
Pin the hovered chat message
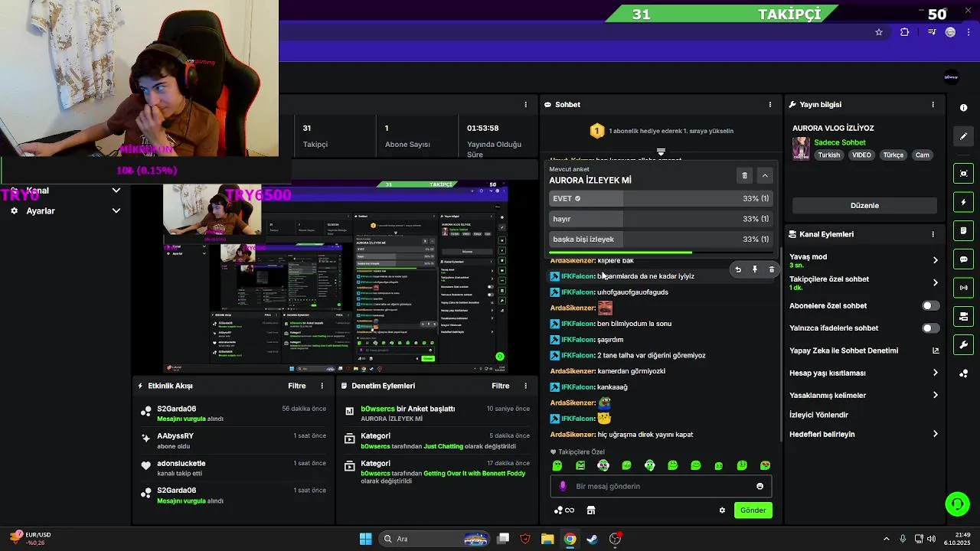click(x=755, y=269)
